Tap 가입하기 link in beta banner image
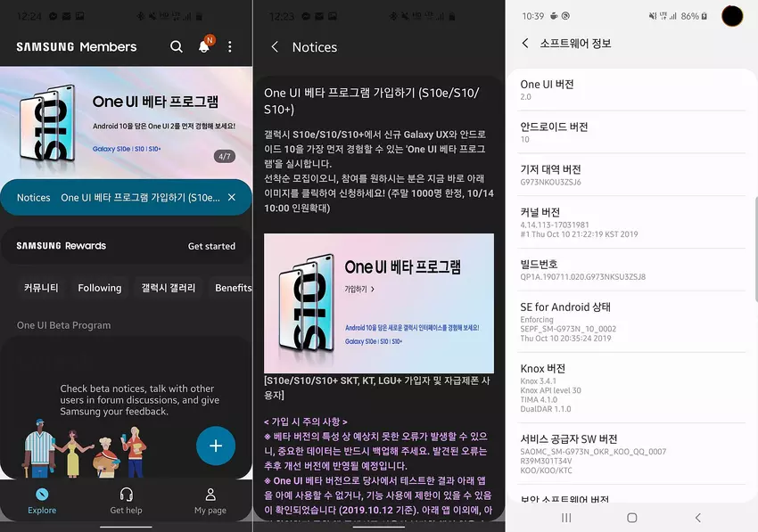 pos(359,289)
